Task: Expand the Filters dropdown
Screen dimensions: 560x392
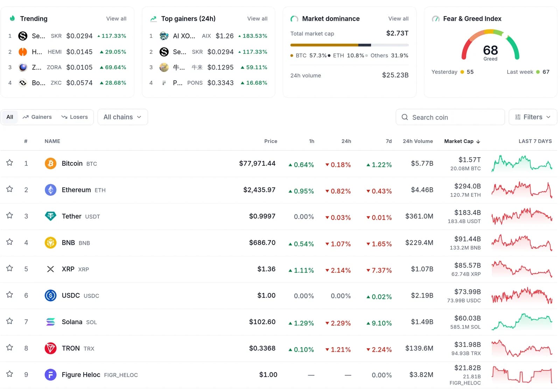Action: tap(533, 117)
